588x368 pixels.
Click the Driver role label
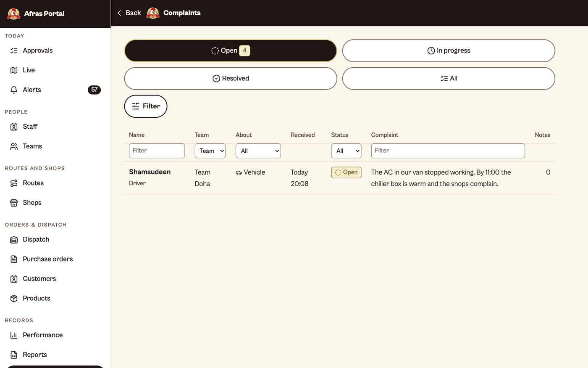pos(137,183)
